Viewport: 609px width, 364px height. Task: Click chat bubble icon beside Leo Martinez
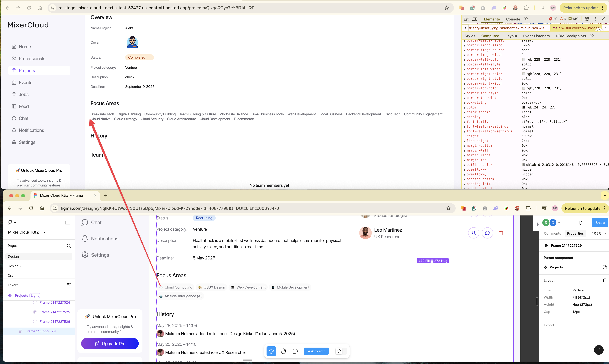click(487, 233)
